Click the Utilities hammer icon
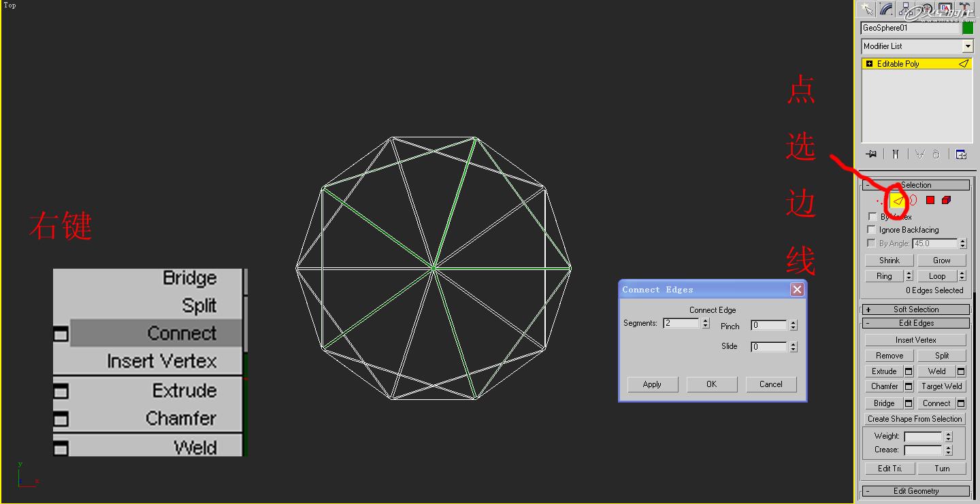980x504 pixels. tap(964, 9)
